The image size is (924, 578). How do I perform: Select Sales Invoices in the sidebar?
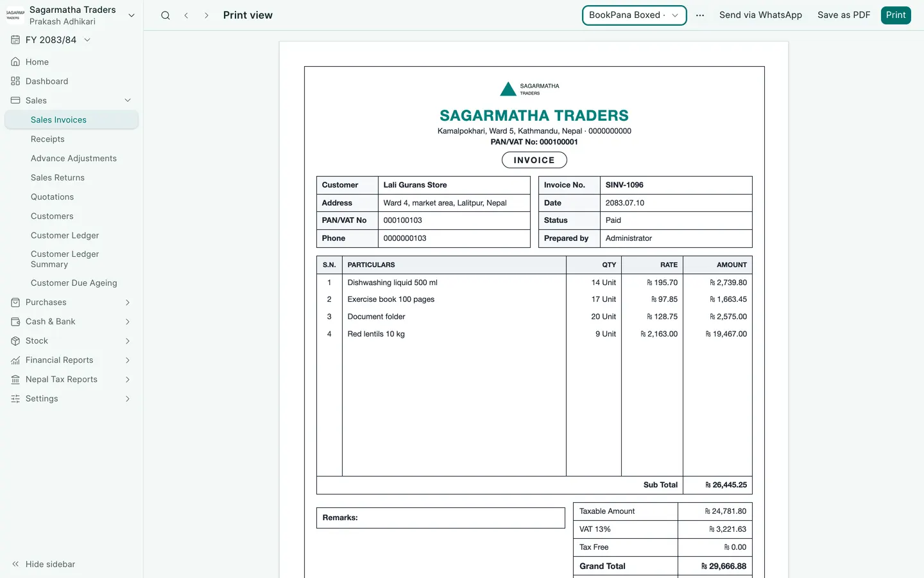(71, 119)
